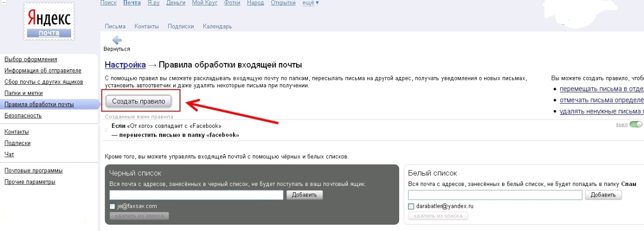Screen dimensions: 644x231
Task: Click the Черный список heading
Action: pyautogui.click(x=135, y=173)
